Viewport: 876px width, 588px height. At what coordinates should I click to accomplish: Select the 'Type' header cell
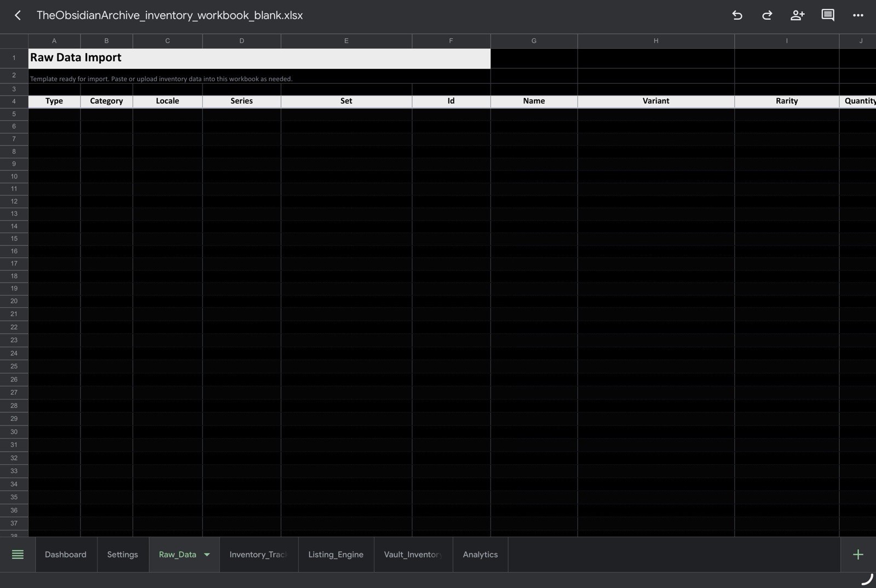click(54, 101)
